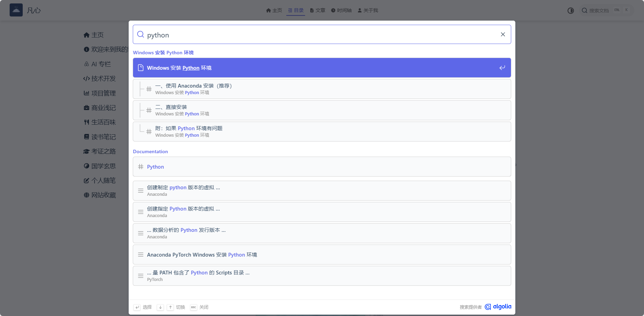The height and width of the screenshot is (316, 644).
Task: Clear the search query with X
Action: [x=503, y=34]
